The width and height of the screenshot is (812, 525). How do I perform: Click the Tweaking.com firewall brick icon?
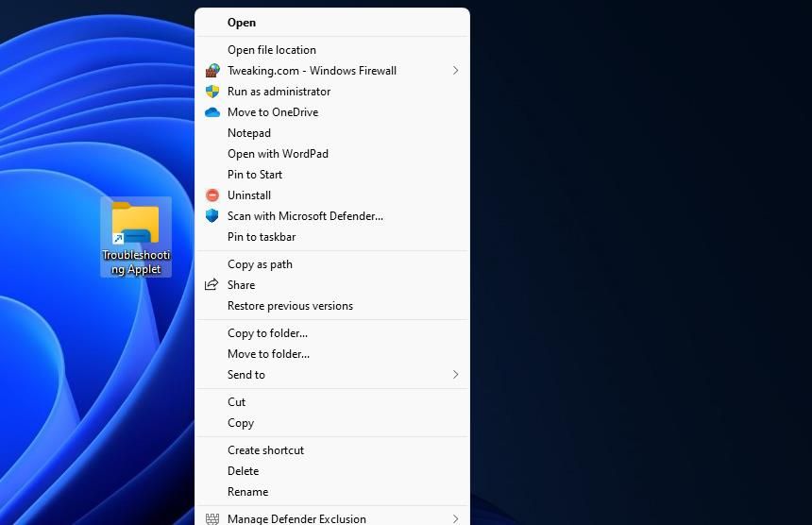click(212, 71)
